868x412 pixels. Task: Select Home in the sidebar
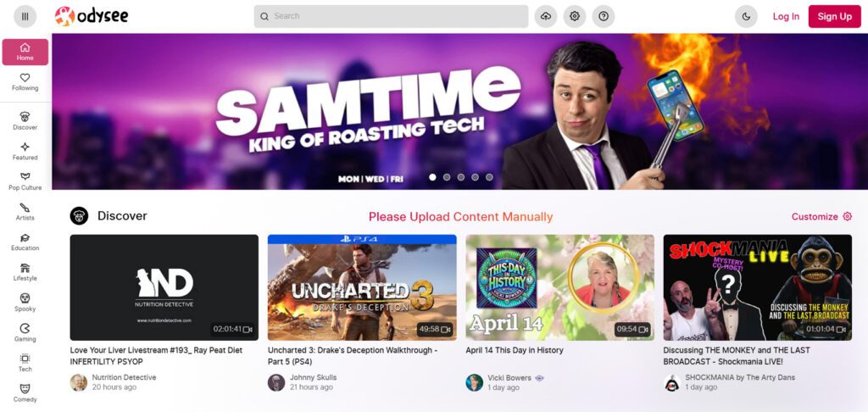[25, 52]
